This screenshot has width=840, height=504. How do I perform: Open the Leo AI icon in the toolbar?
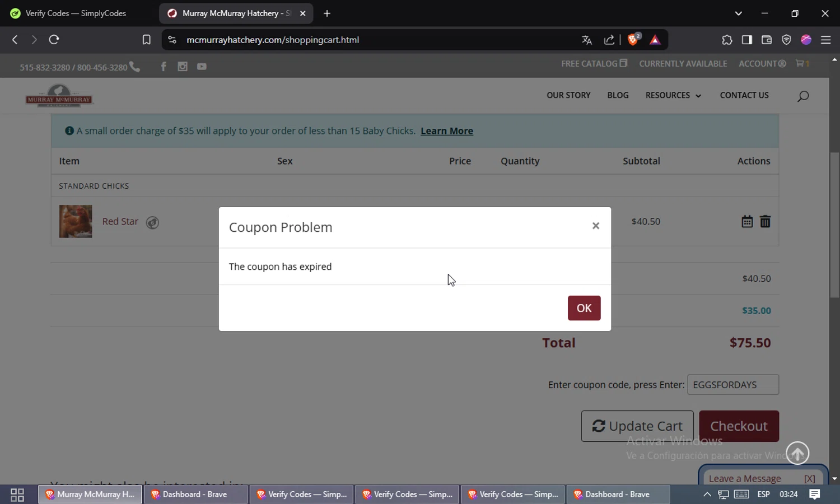click(x=806, y=40)
